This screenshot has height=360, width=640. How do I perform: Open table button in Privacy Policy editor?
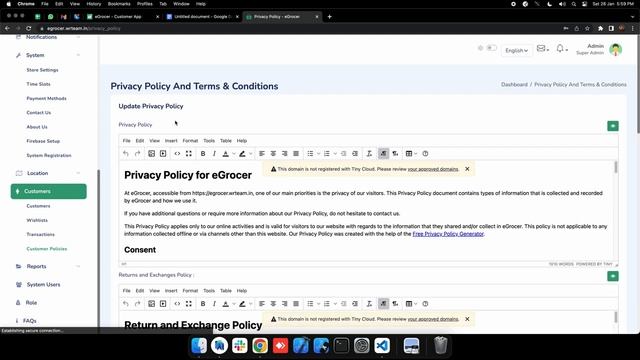[x=409, y=153]
